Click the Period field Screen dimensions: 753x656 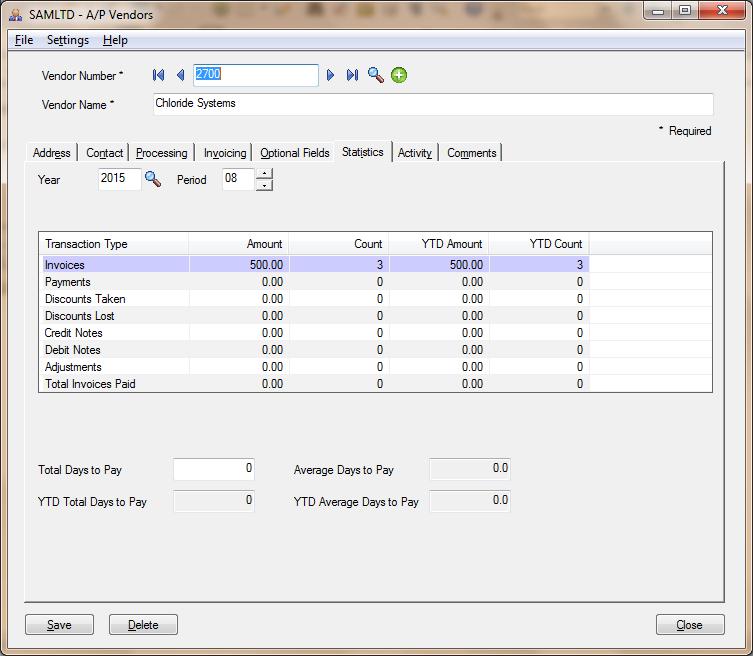click(238, 179)
